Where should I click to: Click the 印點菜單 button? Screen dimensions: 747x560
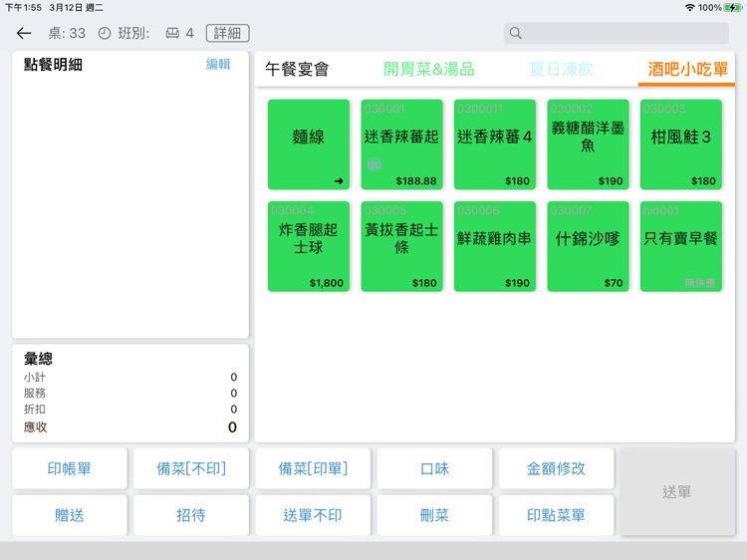pos(557,515)
